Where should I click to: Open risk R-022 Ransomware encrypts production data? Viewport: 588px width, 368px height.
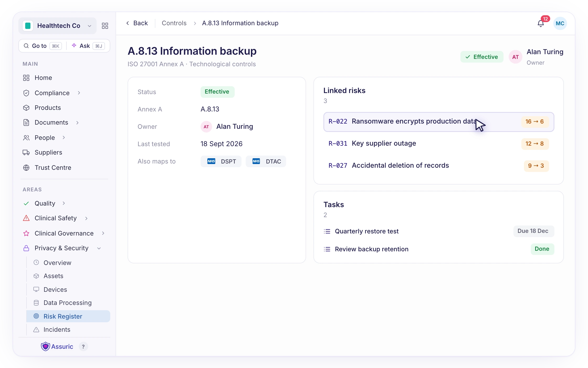[x=439, y=122]
